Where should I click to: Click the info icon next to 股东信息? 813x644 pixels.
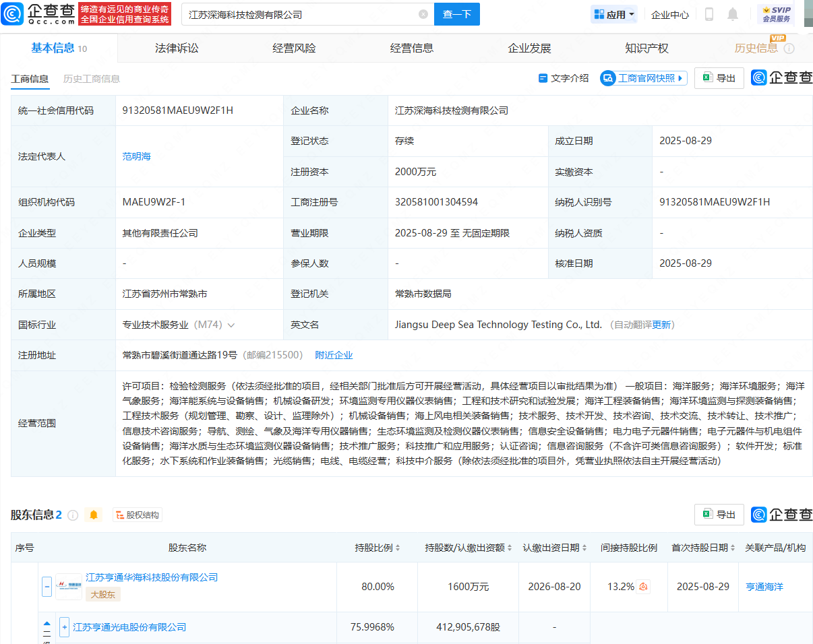(x=73, y=515)
